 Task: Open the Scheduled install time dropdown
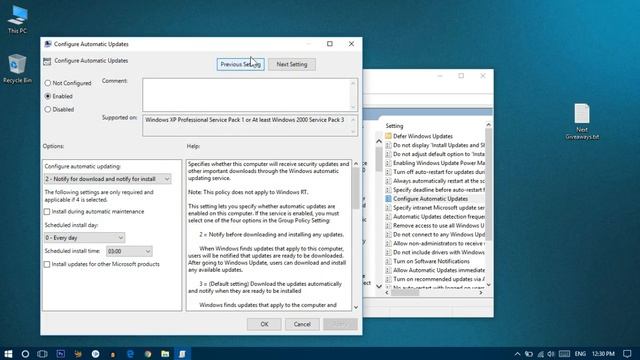[x=129, y=251]
